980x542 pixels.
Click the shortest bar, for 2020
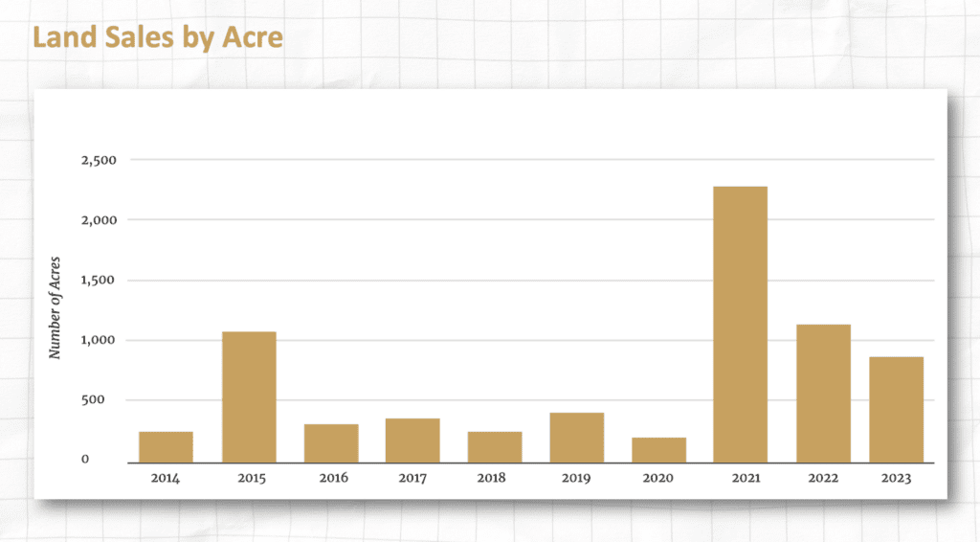click(658, 449)
